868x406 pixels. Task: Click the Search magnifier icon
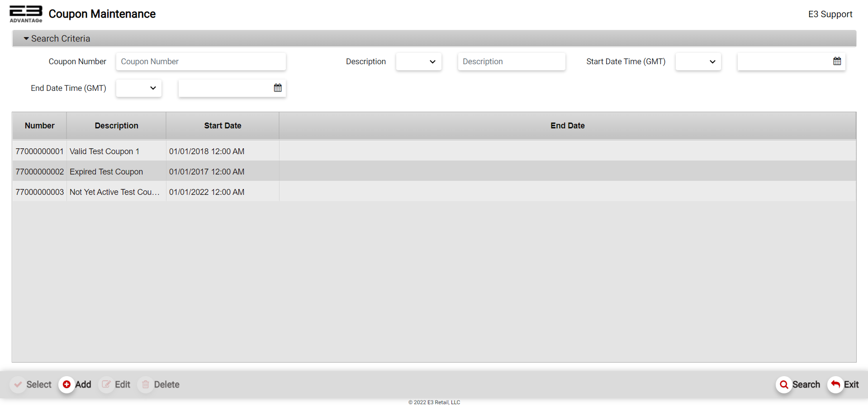tap(784, 384)
